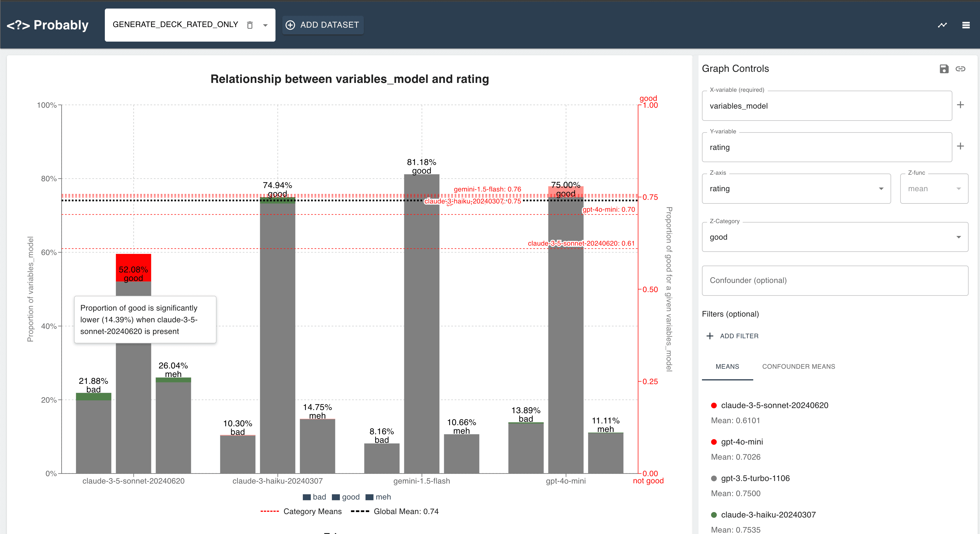Click the gemini-1.5-flash: 0.76 mean line label
The height and width of the screenshot is (534, 980).
[487, 189]
